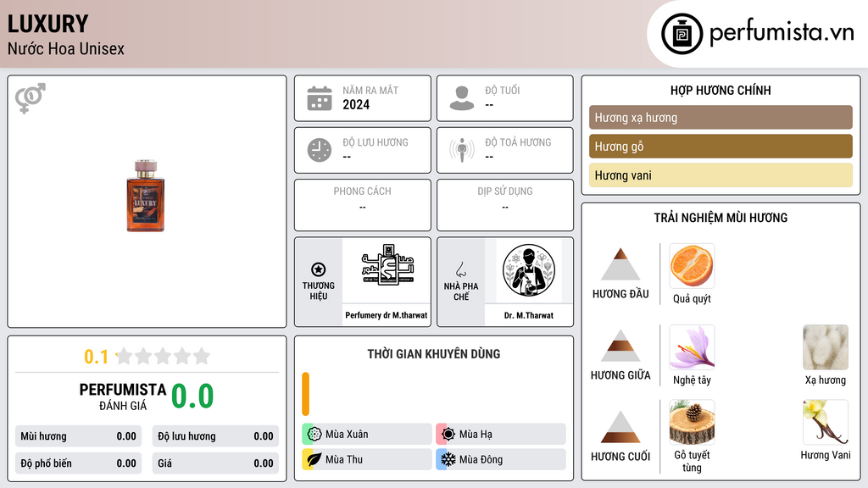The width and height of the screenshot is (868, 488).
Task: Click the unisex gender symbol icon
Action: coord(31,98)
